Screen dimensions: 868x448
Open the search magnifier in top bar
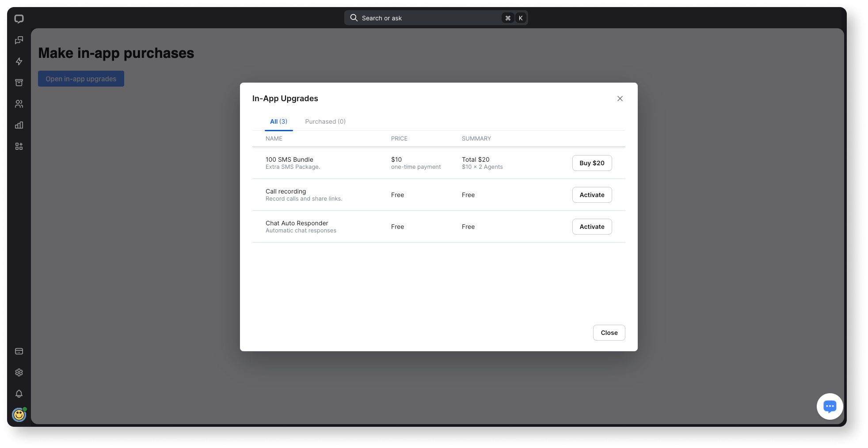(x=354, y=18)
